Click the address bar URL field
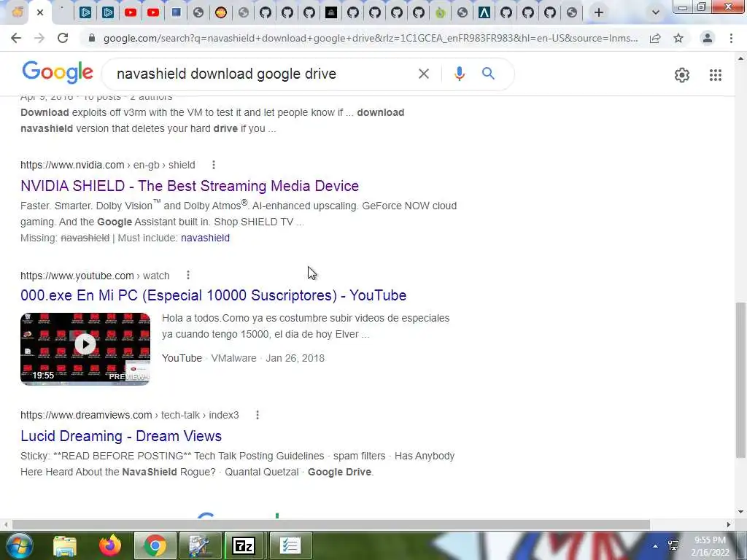 [x=370, y=38]
